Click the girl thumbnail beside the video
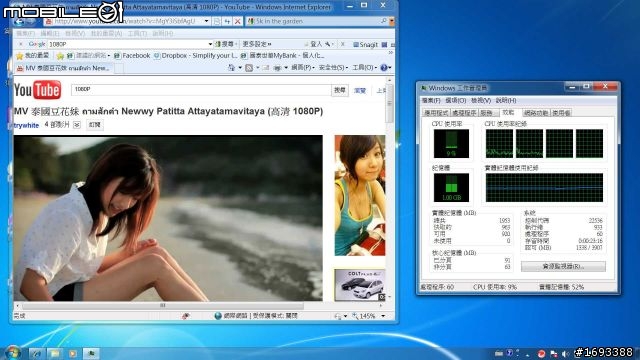640x360 pixels. (360, 195)
